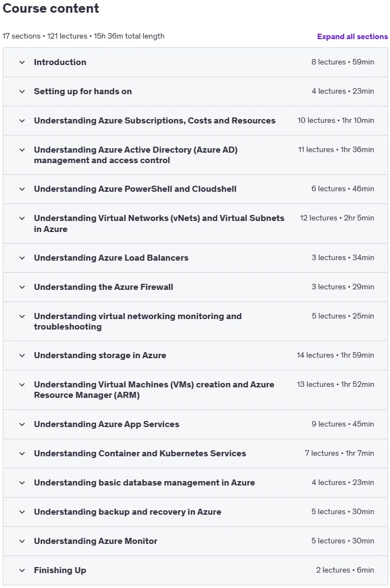Expand the Understanding Azure Monitor chevron
The height and width of the screenshot is (588, 390).
click(22, 542)
